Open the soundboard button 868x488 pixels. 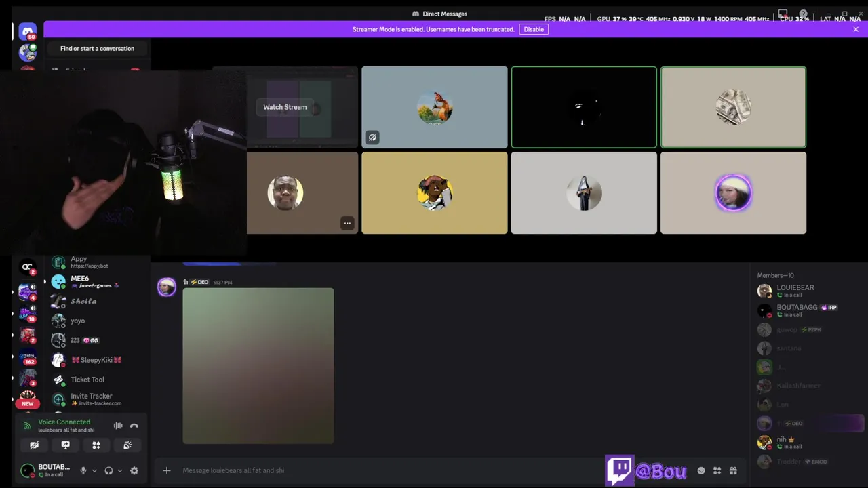127,445
